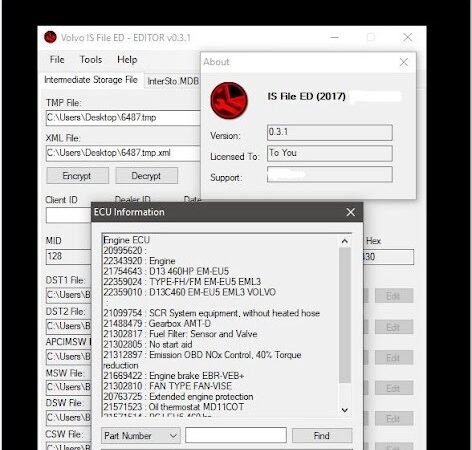Select line '22359024 : TYPE-FH/FM EM-EU5 EML3'
Viewport: 472px width, 450px height.
coord(182,282)
